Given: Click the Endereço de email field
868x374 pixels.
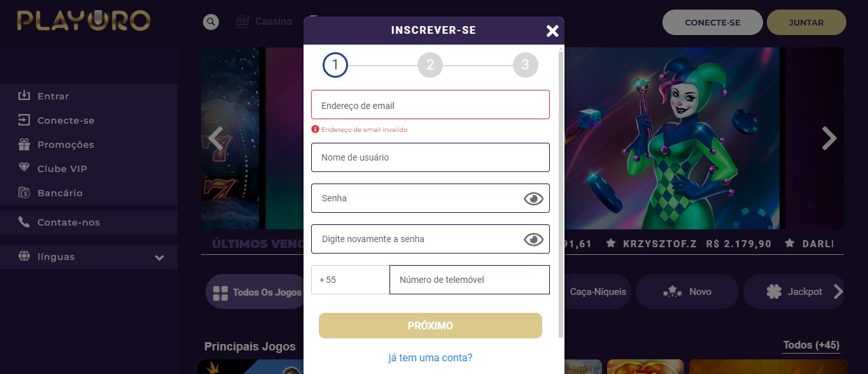Looking at the screenshot, I should (430, 104).
